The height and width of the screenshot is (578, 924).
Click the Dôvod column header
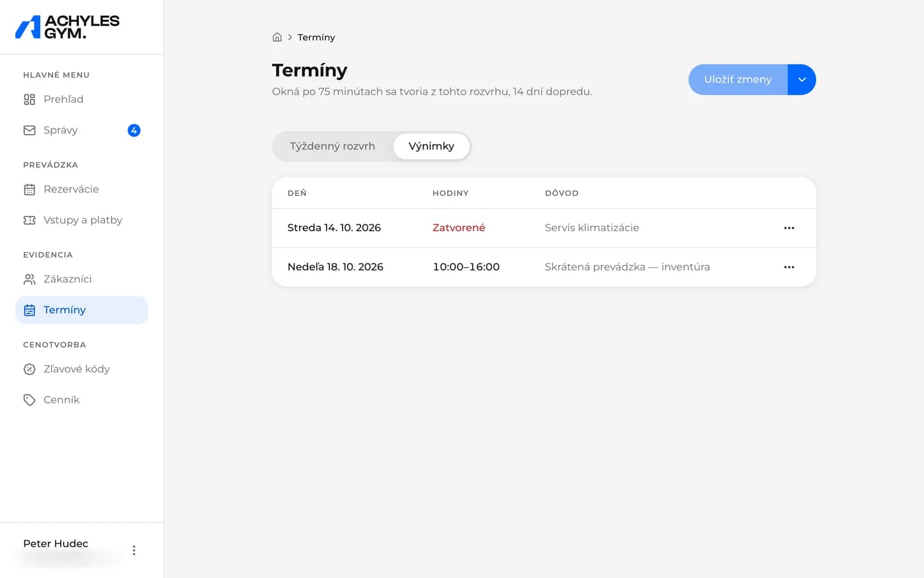(x=561, y=193)
